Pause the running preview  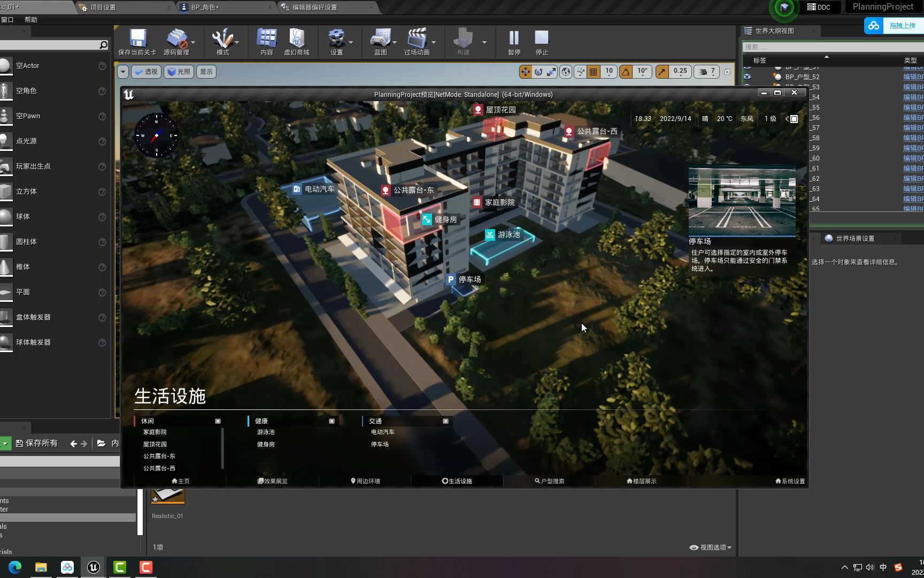pos(514,42)
